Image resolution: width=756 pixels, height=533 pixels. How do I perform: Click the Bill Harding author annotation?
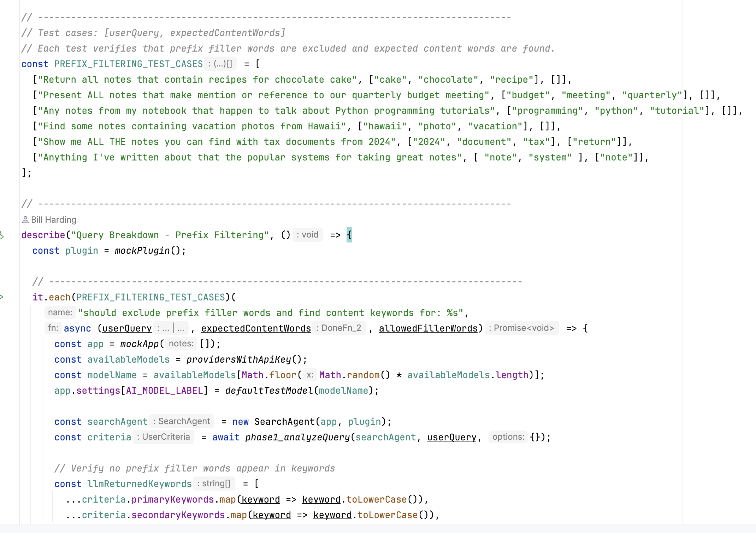[53, 220]
